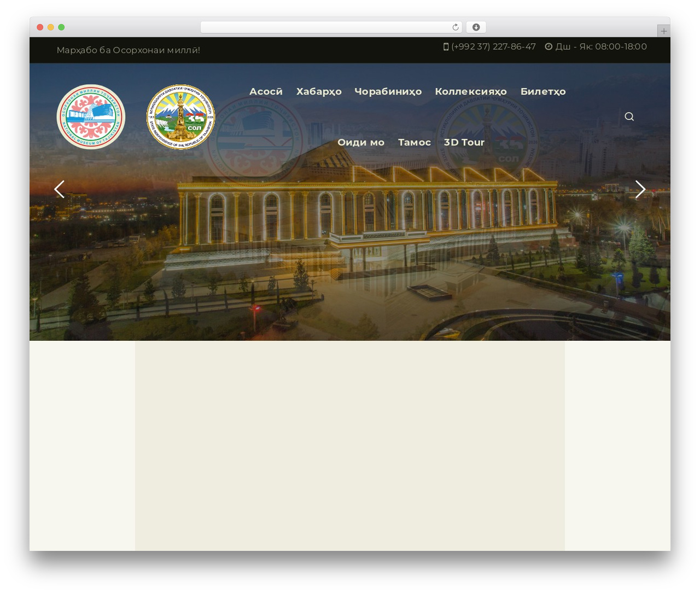Click hours text Дш - Як: 08:00-18:00
The width and height of the screenshot is (700, 593).
[601, 46]
